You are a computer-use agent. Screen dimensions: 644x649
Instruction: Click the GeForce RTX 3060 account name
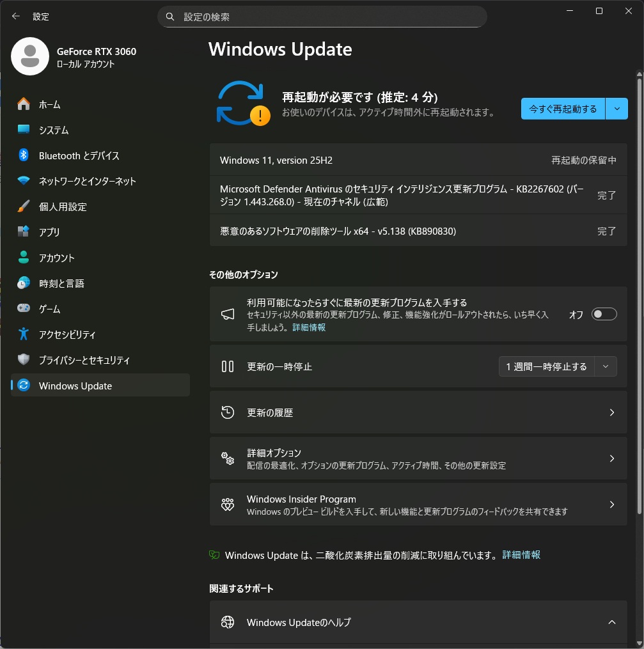pyautogui.click(x=97, y=51)
